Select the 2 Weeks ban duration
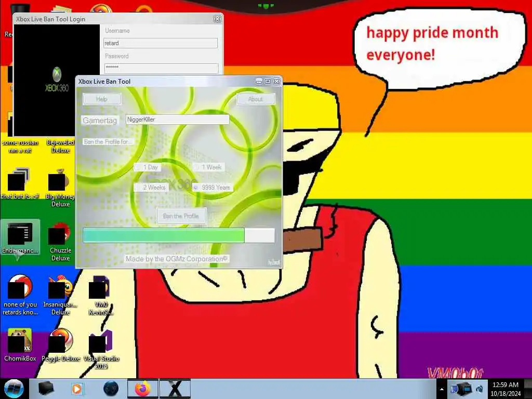This screenshot has height=399, width=532. [151, 187]
